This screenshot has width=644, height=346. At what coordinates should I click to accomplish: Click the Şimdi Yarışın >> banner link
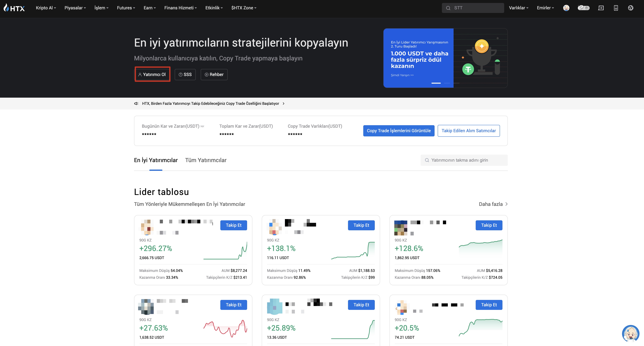402,75
